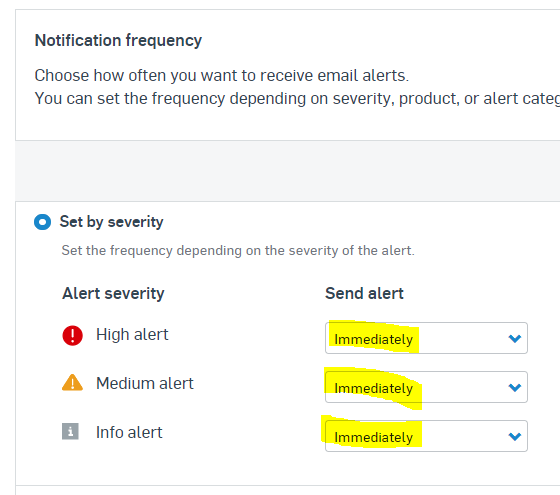
Task: Select the Set by severity radio button
Action: [42, 222]
